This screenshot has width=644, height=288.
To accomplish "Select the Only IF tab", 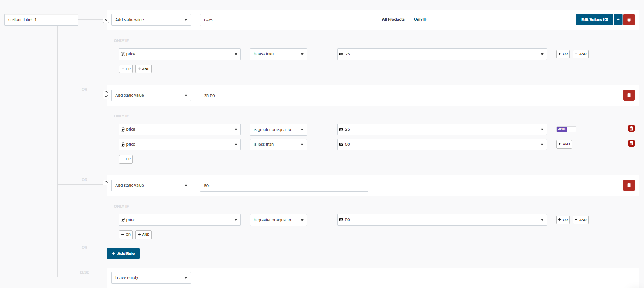I will [420, 19].
